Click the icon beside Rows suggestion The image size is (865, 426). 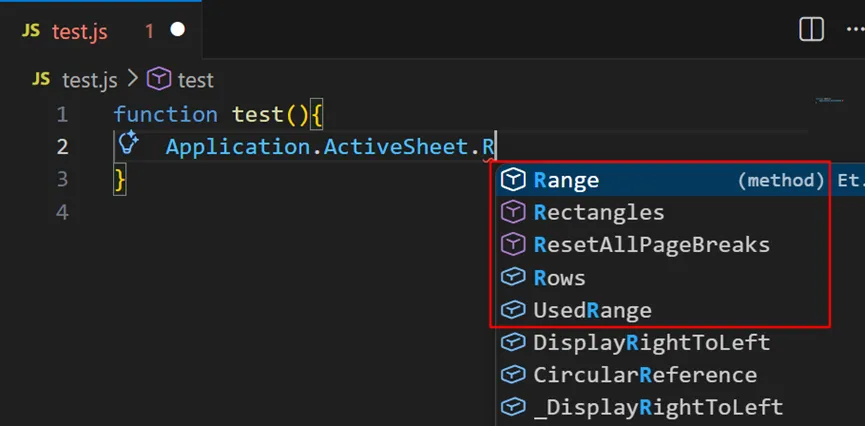[513, 277]
